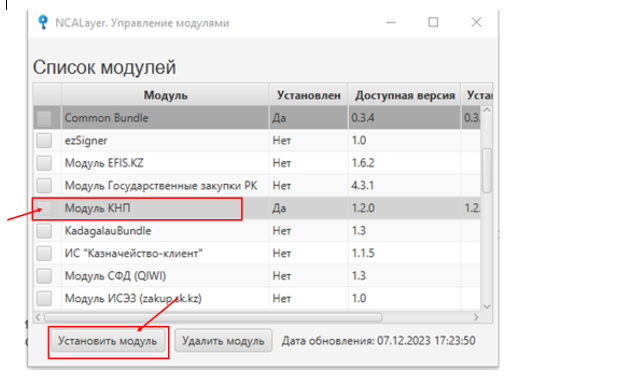Maximize the NCALayer window
Screen dimensions: 621x378
coord(433,22)
